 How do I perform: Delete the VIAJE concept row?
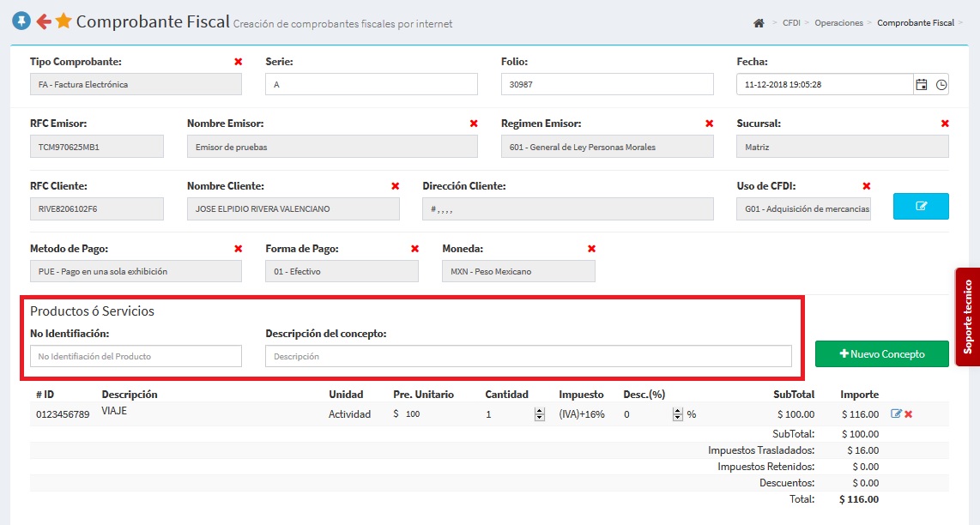[909, 414]
